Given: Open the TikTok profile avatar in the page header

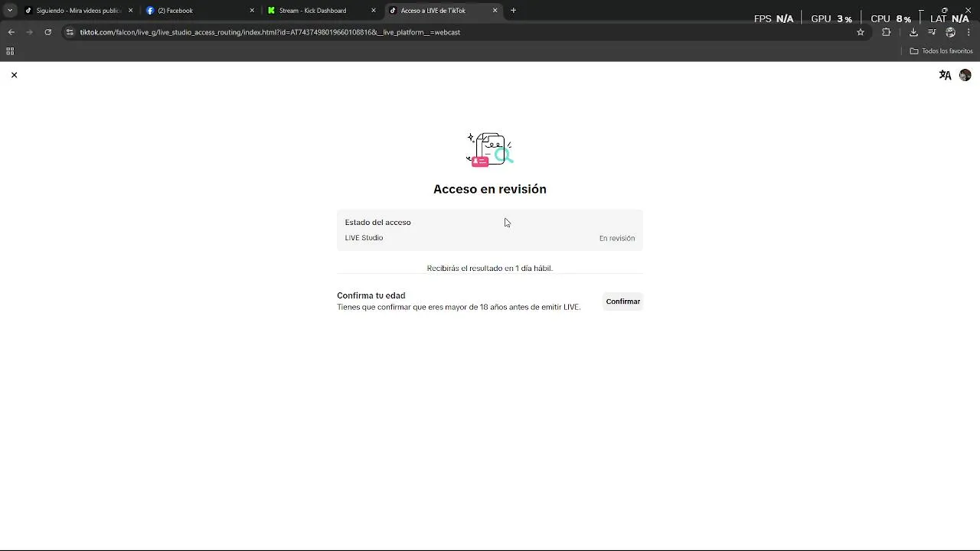Looking at the screenshot, I should pos(965,75).
